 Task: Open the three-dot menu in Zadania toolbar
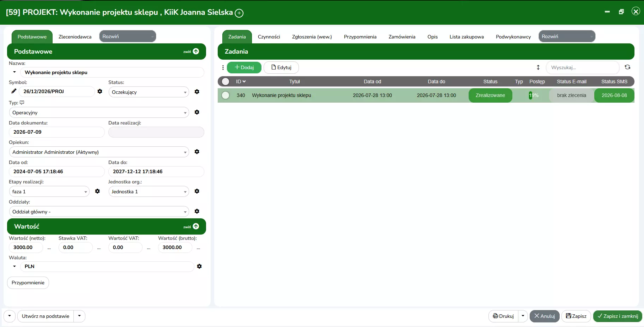click(x=223, y=67)
